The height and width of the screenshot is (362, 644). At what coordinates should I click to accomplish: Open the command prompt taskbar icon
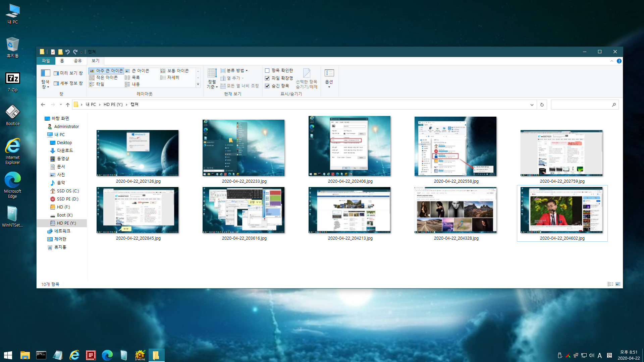tap(41, 355)
